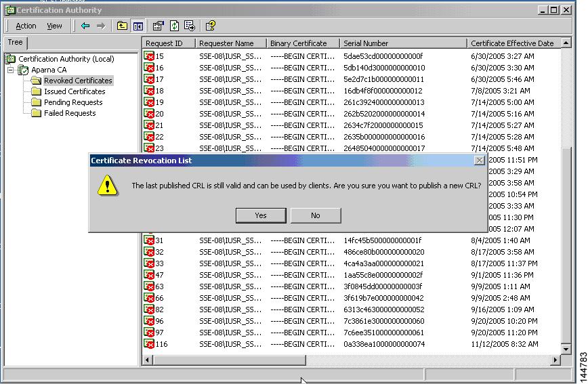Toggle the Show/Hide Console Tree icon
588x384 pixels.
click(x=138, y=26)
